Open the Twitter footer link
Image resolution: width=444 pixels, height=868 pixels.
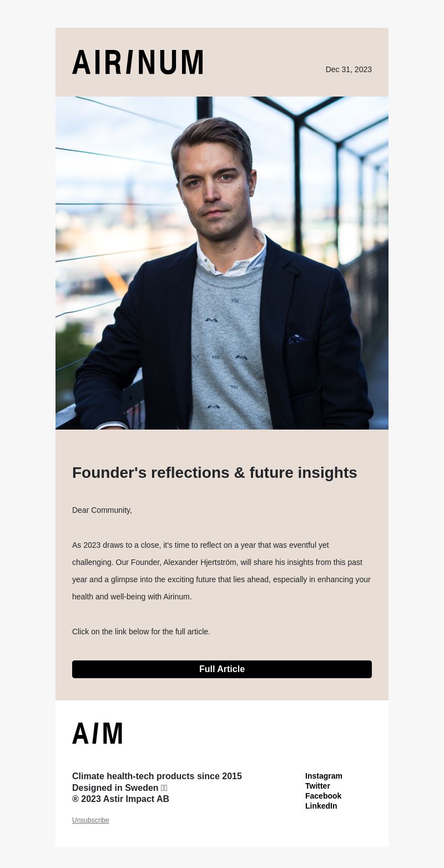click(317, 786)
